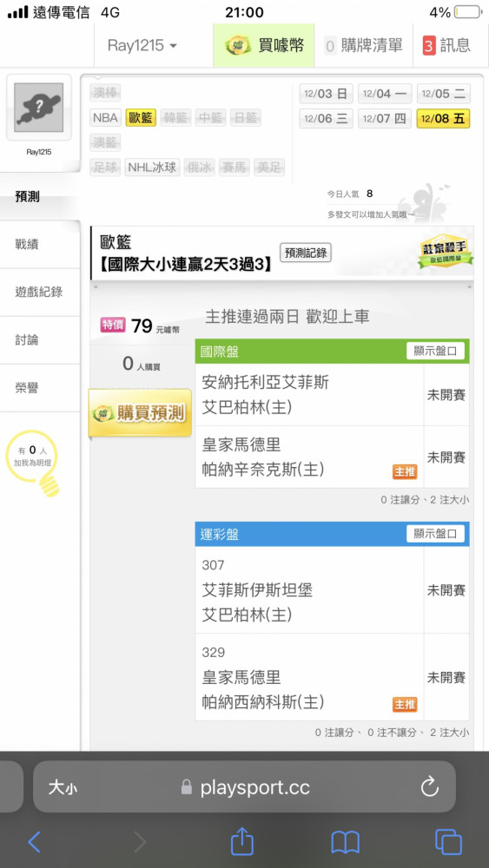Open Safari share sheet icon
This screenshot has width=489, height=868.
coord(242,841)
